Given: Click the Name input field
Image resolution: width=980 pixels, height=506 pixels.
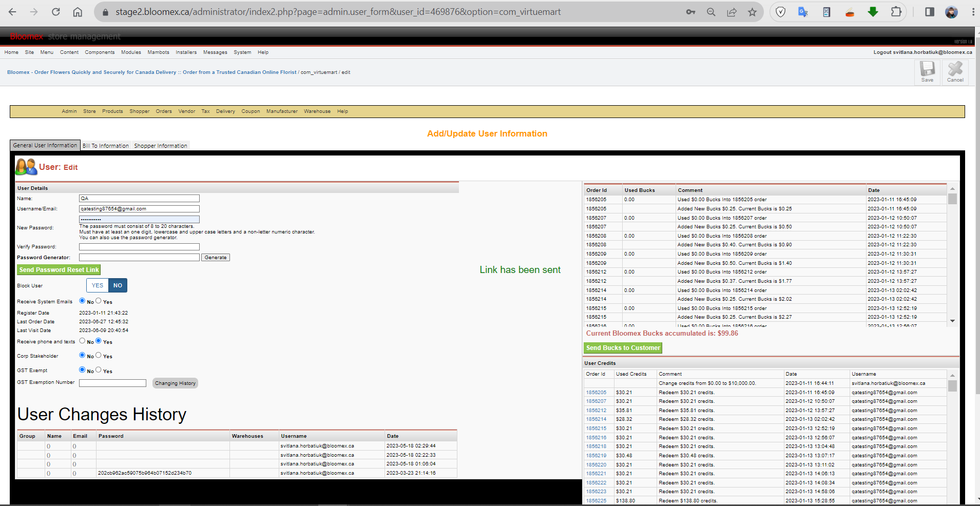Looking at the screenshot, I should 139,199.
